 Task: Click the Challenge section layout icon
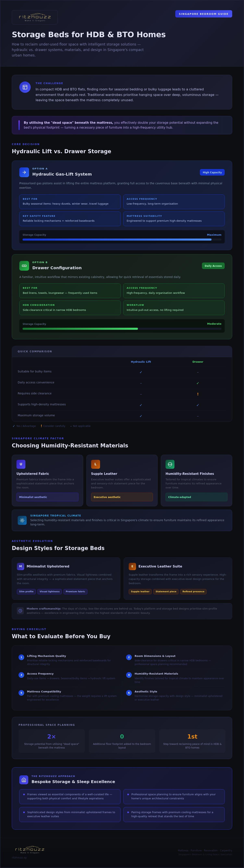25,87
